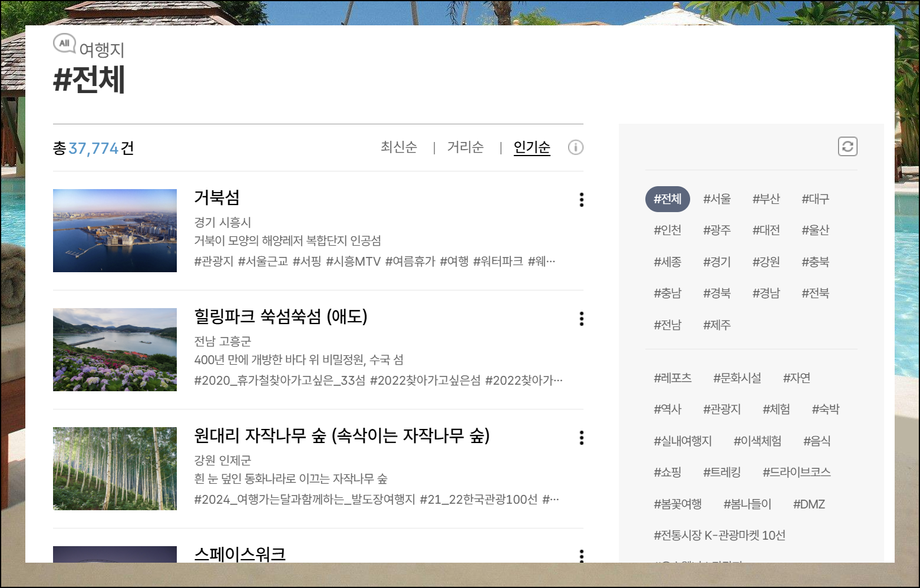Choose the #관광지 theme tag
The width and height of the screenshot is (920, 588).
click(722, 409)
